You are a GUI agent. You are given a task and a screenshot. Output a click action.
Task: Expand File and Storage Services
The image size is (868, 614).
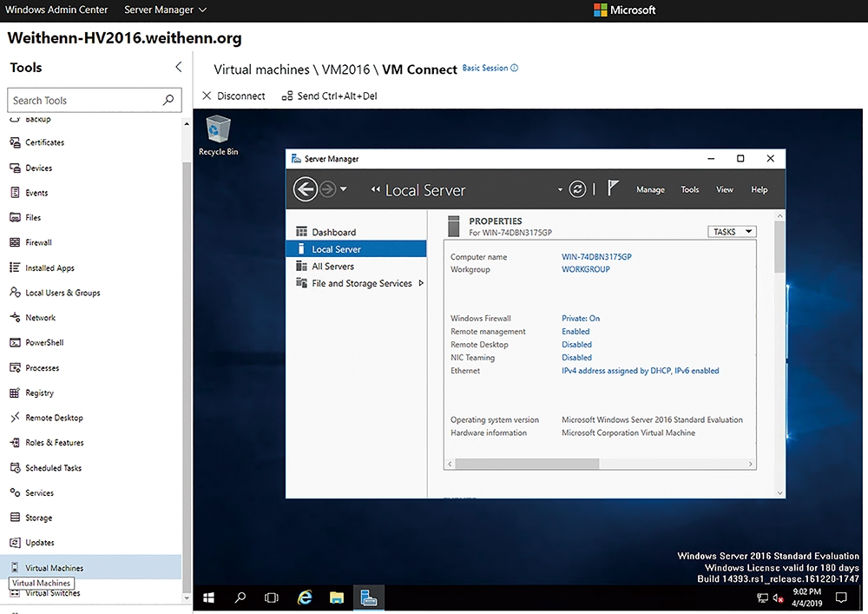coord(421,283)
